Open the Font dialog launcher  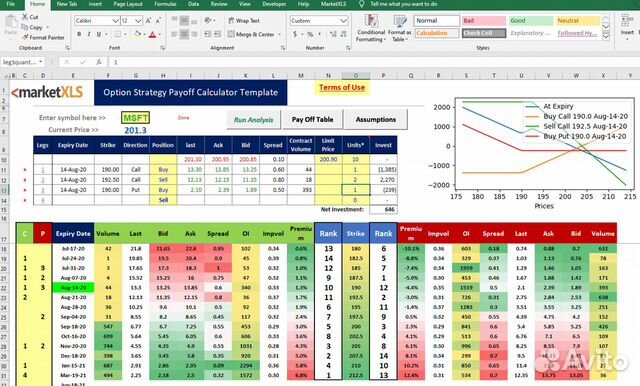click(162, 48)
